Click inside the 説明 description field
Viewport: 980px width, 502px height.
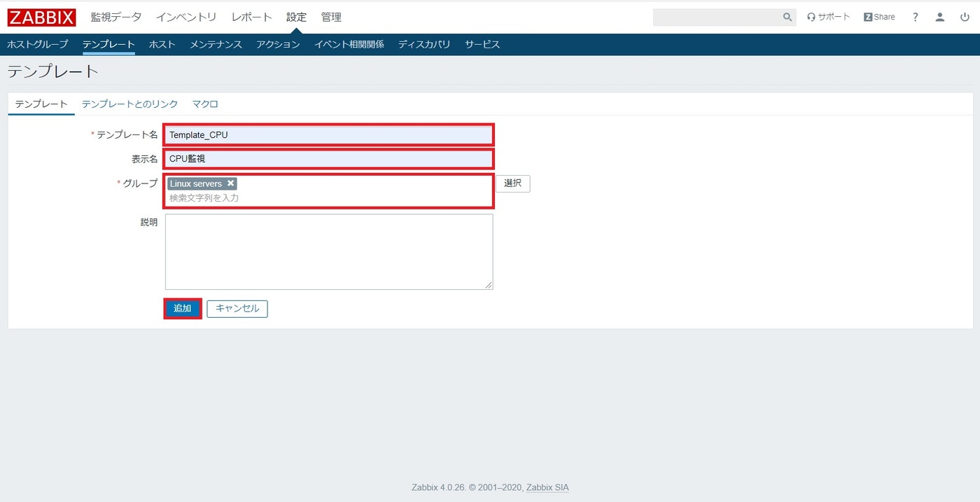click(x=329, y=252)
